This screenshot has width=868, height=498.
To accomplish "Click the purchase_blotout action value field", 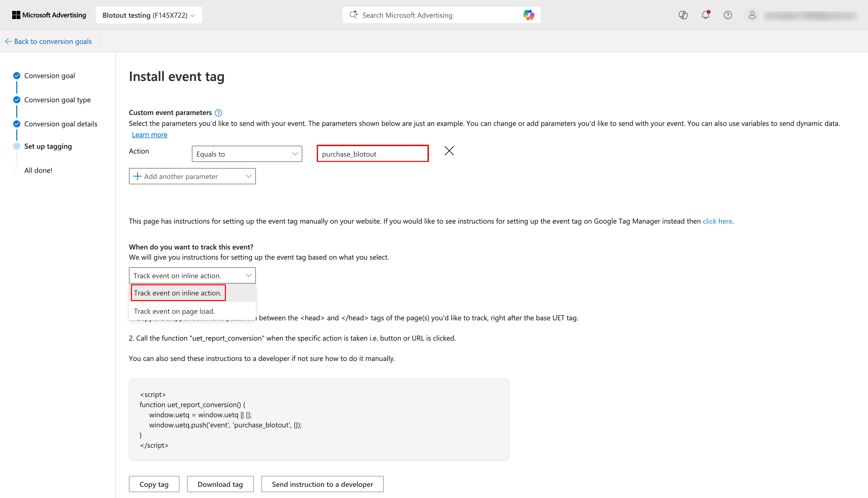I will point(372,154).
